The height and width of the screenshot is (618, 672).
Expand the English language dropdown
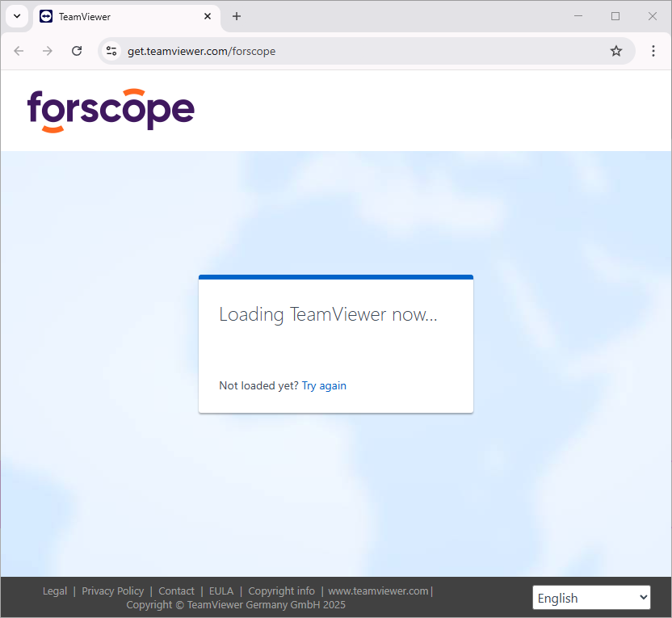591,598
